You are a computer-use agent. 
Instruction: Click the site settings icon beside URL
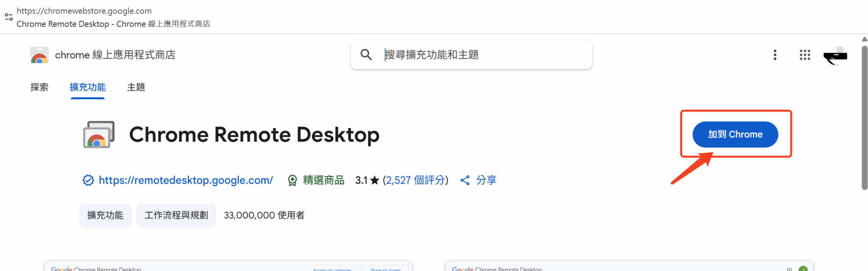(x=9, y=17)
